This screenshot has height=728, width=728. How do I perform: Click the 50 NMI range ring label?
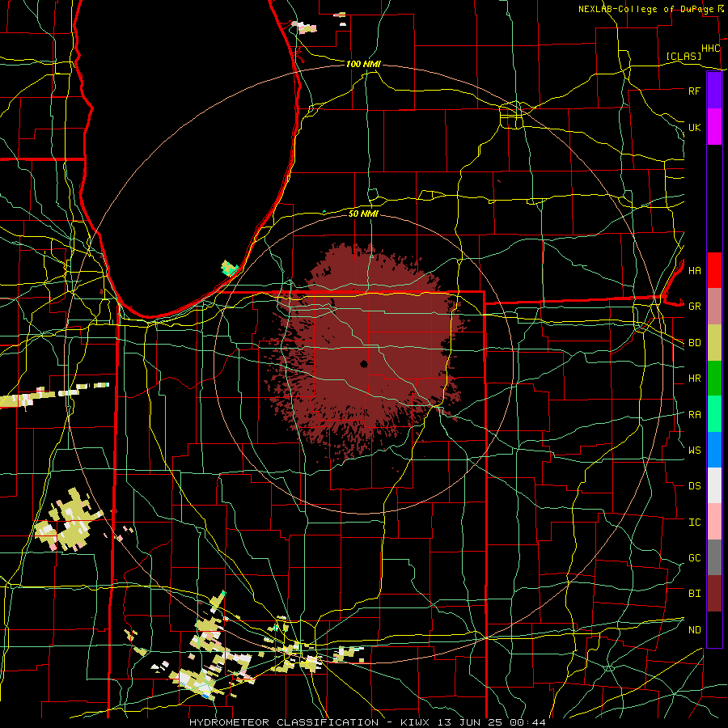363,214
